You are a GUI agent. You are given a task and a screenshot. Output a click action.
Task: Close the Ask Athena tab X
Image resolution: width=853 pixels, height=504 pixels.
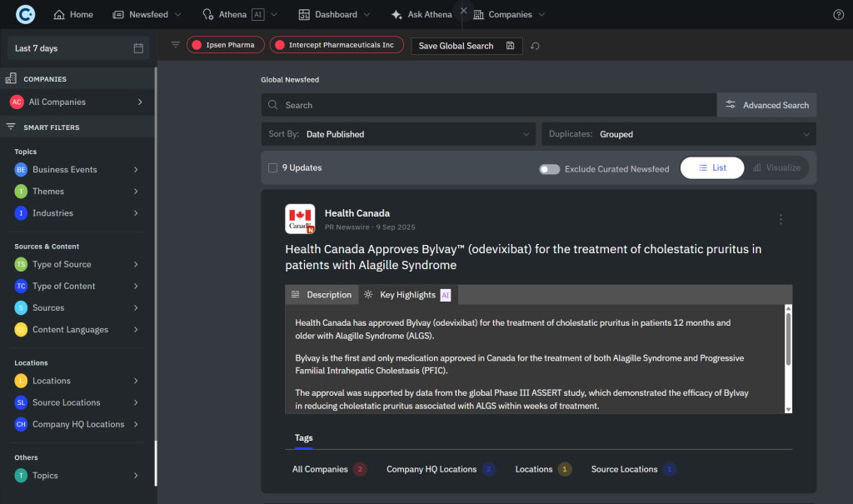[x=463, y=10]
